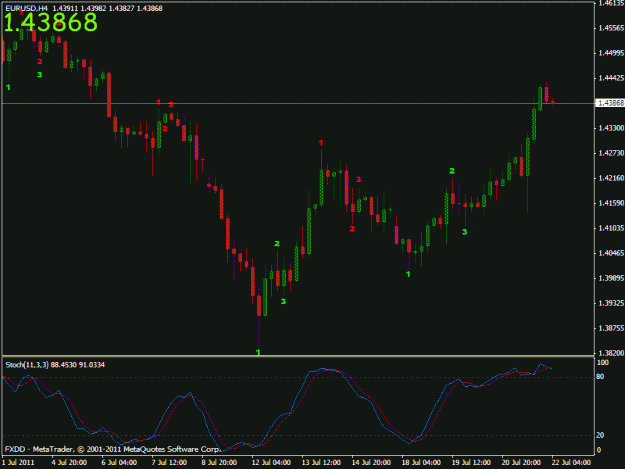
Task: Click the 1.41035 price axis label
Action: click(x=611, y=228)
